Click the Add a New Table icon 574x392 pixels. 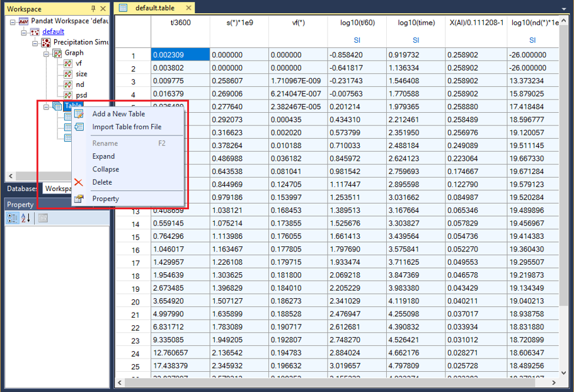(79, 114)
